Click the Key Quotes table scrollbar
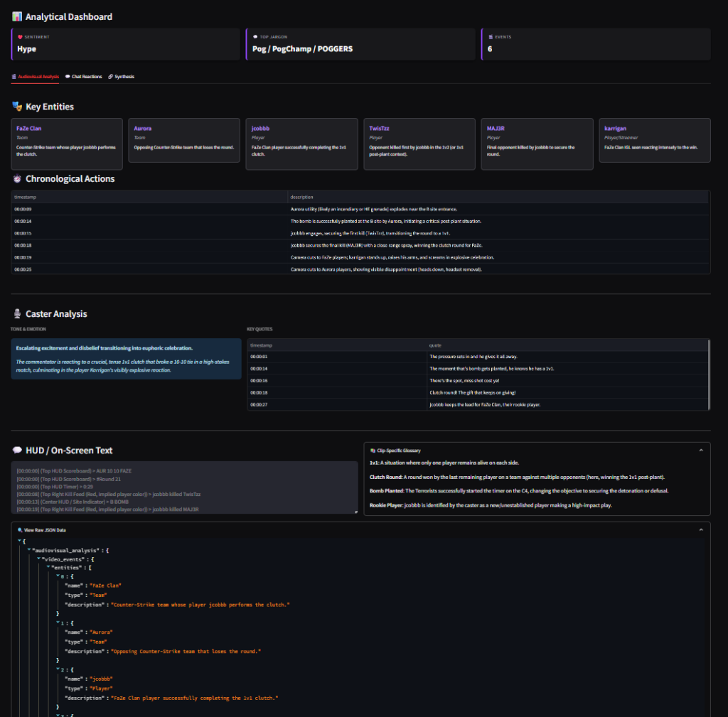The height and width of the screenshot is (717, 728). coord(709,374)
